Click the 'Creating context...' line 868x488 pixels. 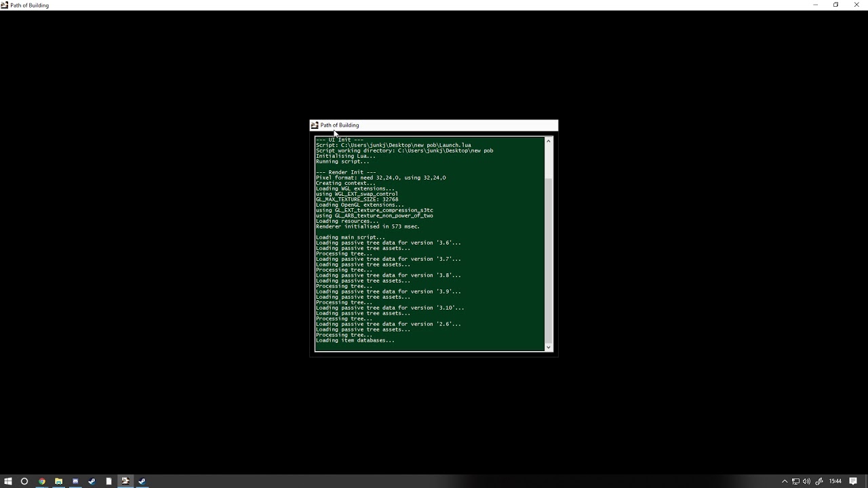[345, 183]
